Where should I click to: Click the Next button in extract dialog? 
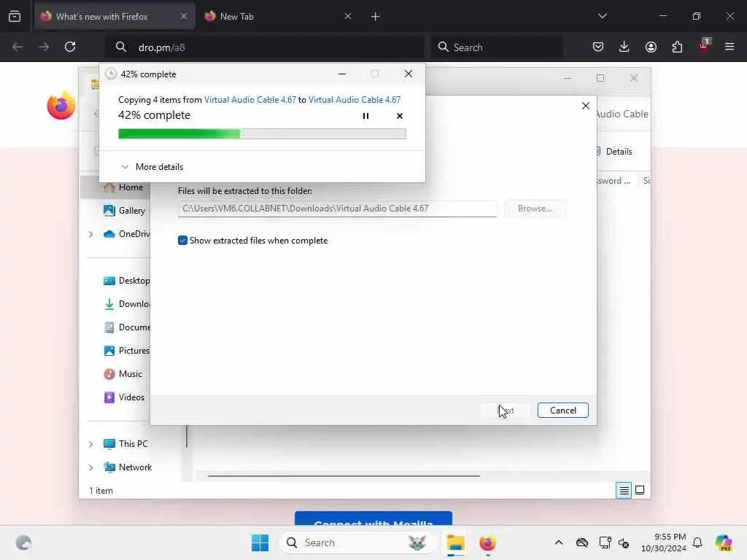coord(506,411)
